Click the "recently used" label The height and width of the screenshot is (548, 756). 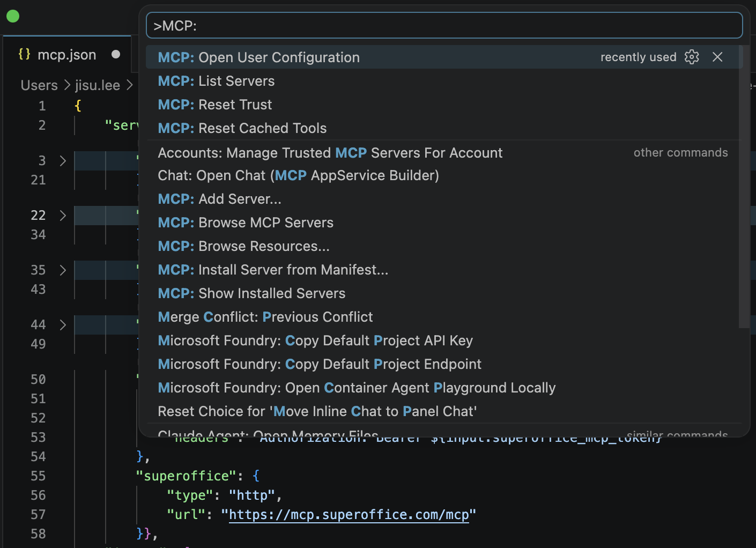(639, 57)
